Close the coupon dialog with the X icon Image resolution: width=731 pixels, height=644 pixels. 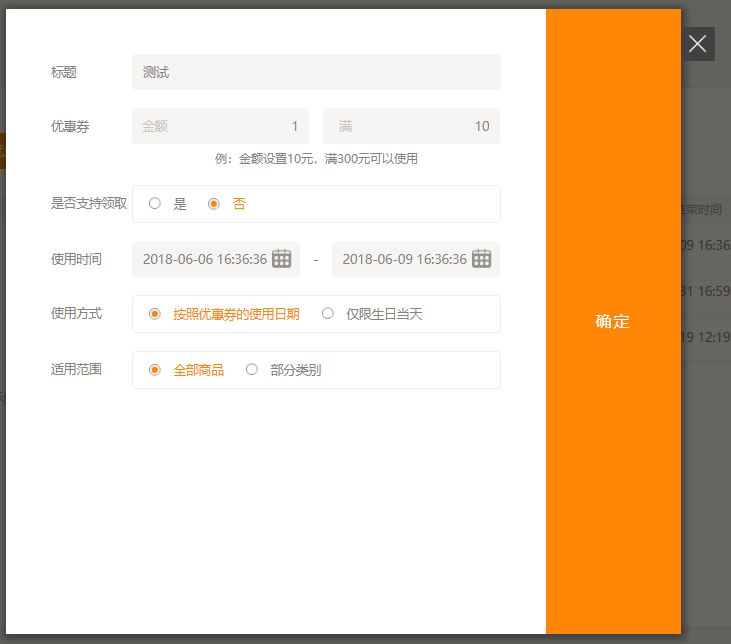698,44
